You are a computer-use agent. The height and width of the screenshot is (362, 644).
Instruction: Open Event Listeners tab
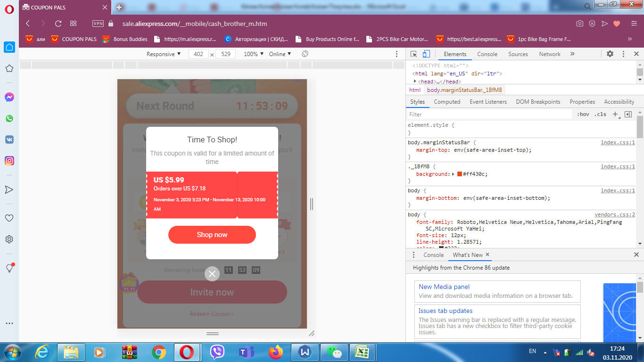488,102
